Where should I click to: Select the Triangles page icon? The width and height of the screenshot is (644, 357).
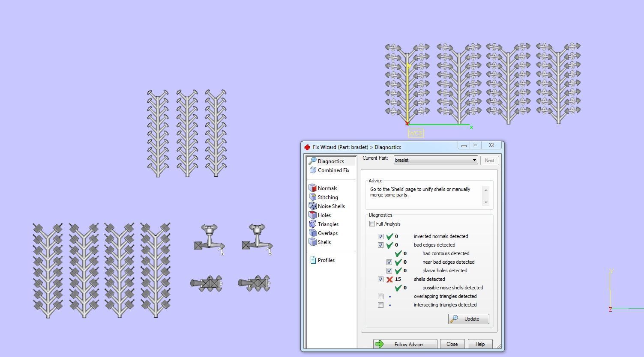(312, 224)
